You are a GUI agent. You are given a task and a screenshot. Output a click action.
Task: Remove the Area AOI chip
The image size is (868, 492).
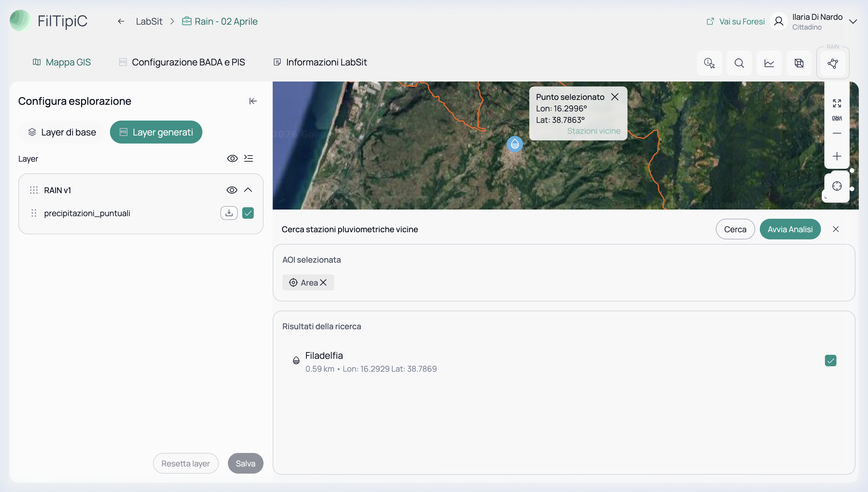coord(323,282)
